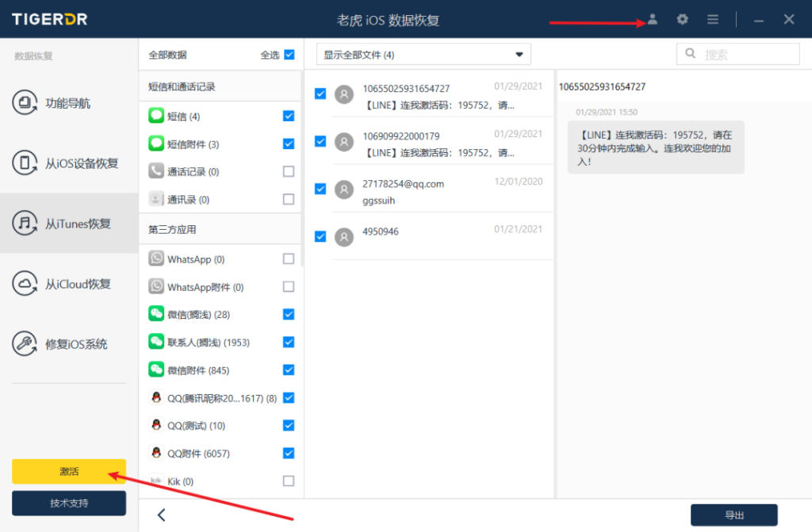Click the back arrow icon at bottom
This screenshot has width=812, height=532.
click(162, 515)
